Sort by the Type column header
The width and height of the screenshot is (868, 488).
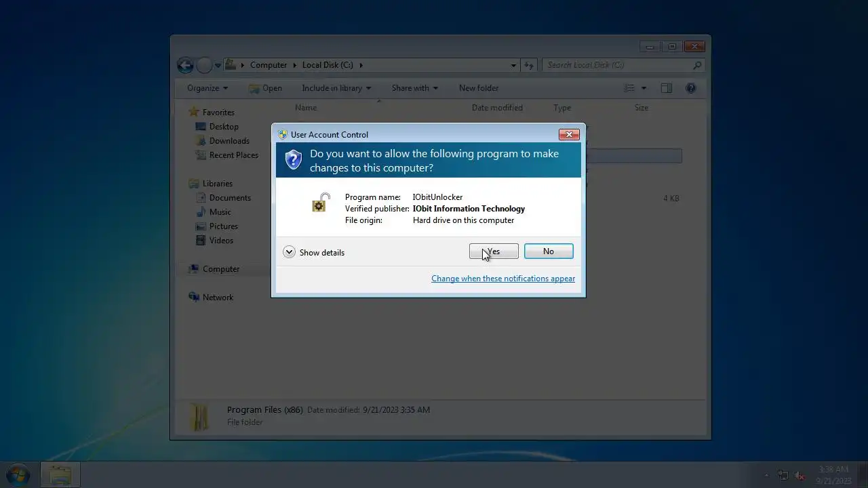tap(562, 108)
